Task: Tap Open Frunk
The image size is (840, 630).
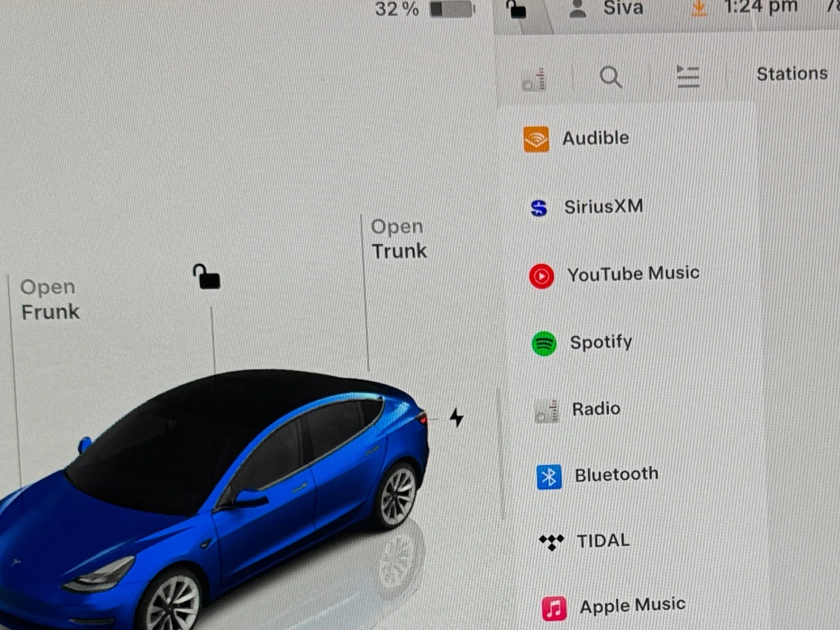Action: 50,300
